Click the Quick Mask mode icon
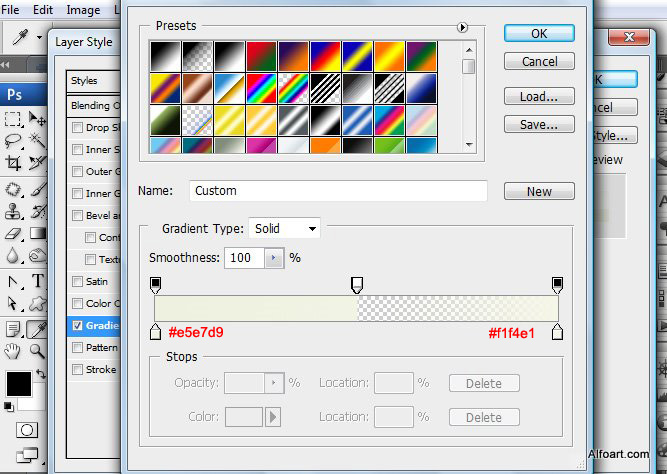Image resolution: width=667 pixels, height=474 pixels. [27, 430]
